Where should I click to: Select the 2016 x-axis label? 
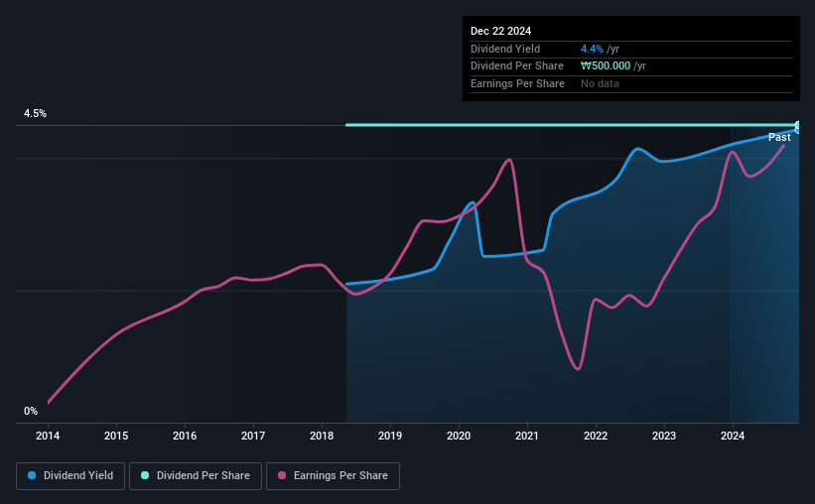tap(185, 436)
